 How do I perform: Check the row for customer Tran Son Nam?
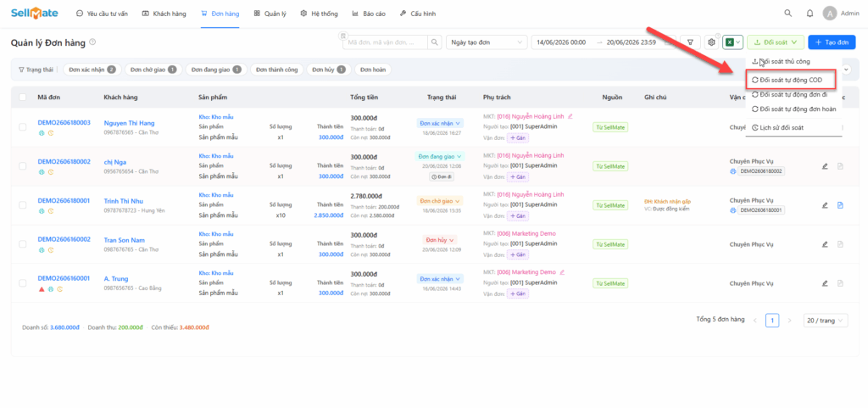[23, 243]
